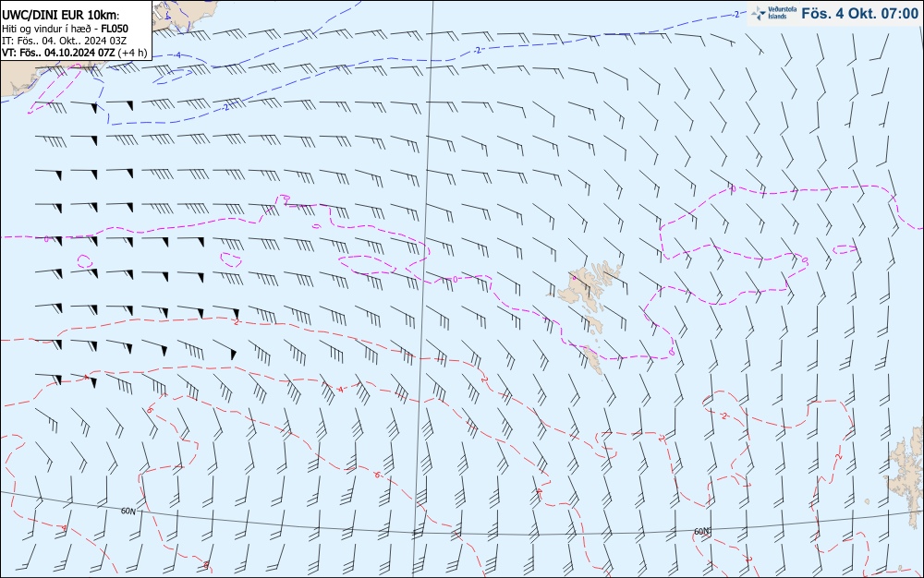
Task: Click the Veðurstofa Íslands logo
Action: pos(774,13)
